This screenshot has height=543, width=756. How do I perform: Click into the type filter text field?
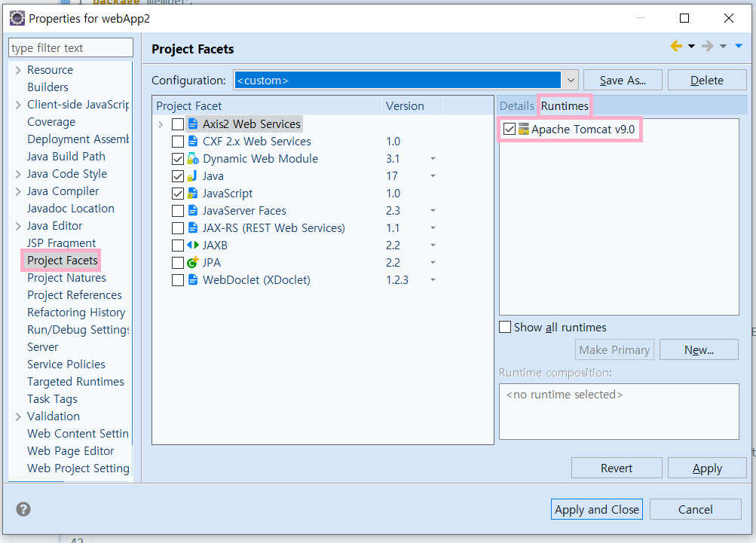[70, 47]
